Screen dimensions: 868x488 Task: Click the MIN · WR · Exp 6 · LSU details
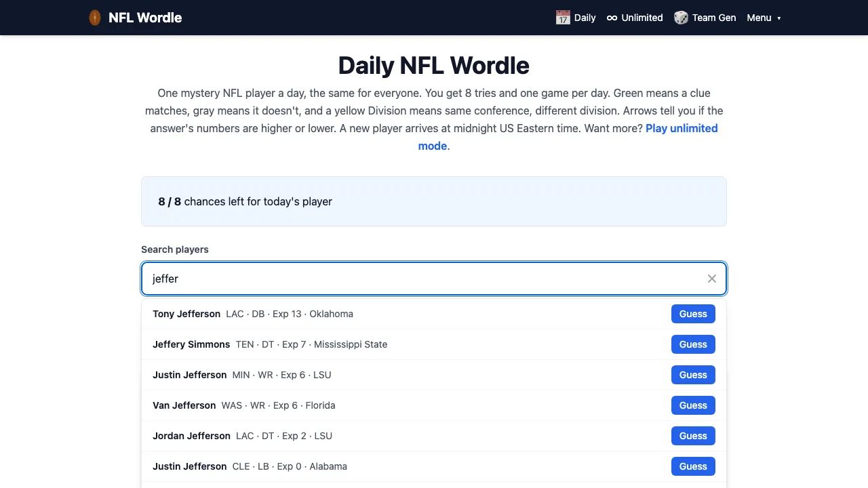pos(281,375)
